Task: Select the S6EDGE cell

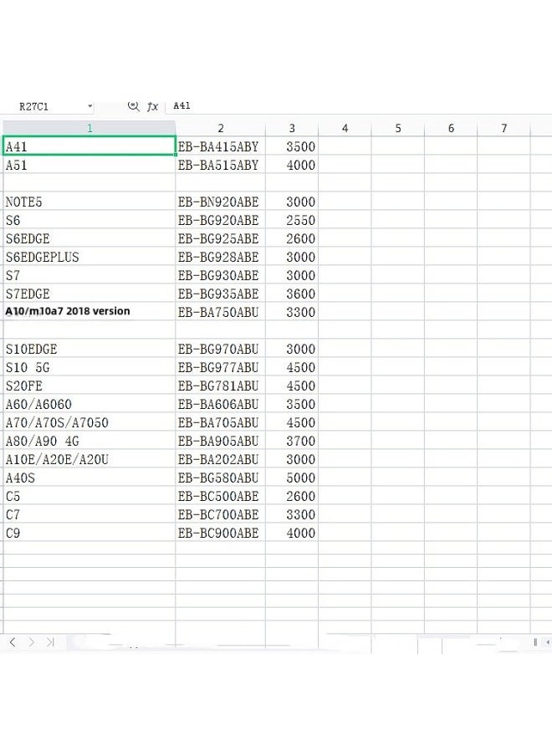Action: pos(89,238)
